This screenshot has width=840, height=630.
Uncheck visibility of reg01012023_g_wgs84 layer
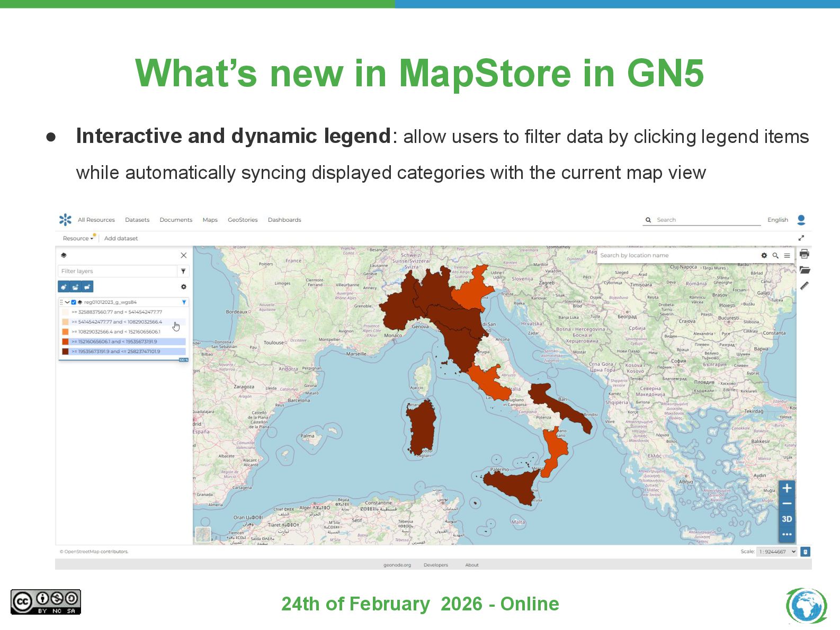74,302
